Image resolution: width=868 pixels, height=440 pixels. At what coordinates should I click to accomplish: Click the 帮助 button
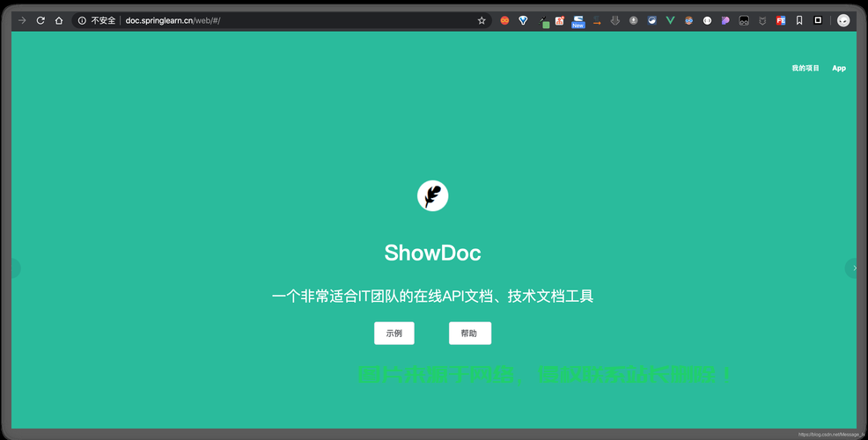tap(469, 334)
